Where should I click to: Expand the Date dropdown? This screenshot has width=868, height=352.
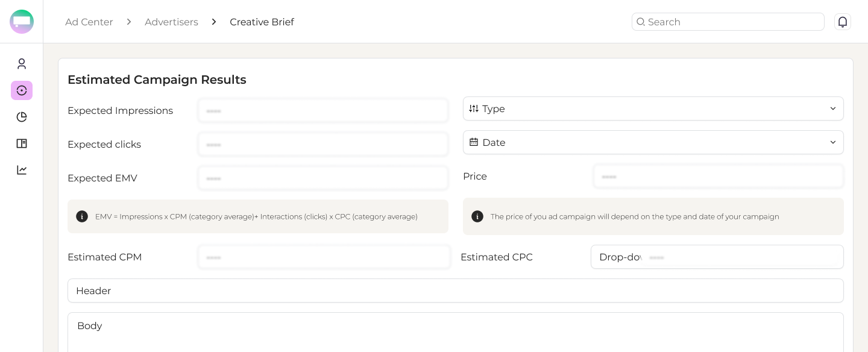pyautogui.click(x=653, y=142)
